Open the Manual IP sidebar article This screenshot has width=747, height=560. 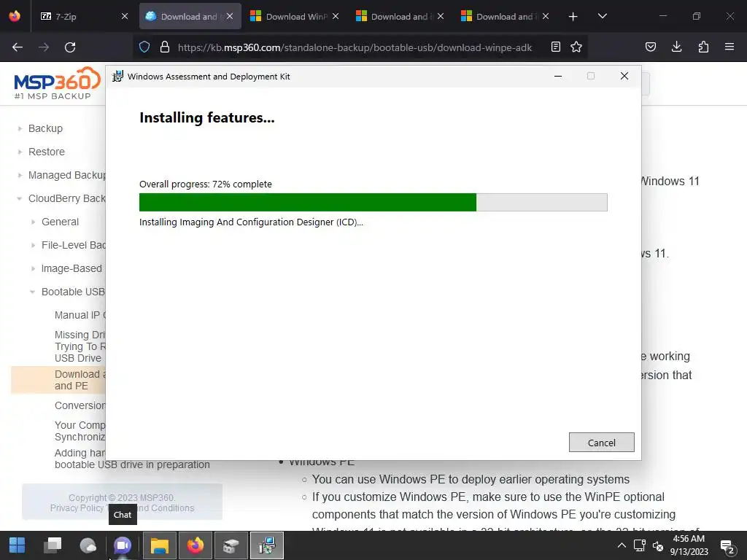tap(80, 315)
